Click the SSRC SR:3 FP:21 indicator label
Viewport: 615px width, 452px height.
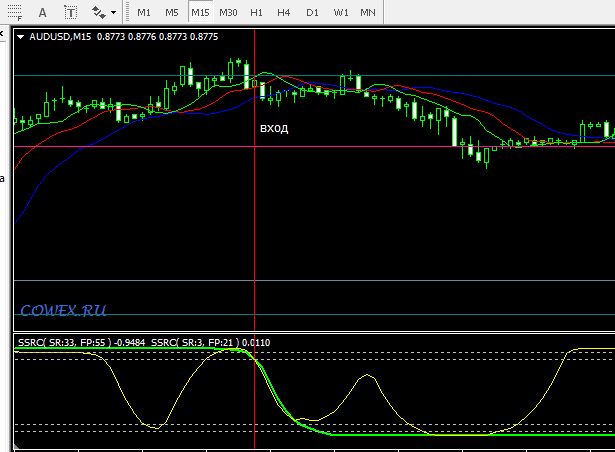(x=195, y=343)
